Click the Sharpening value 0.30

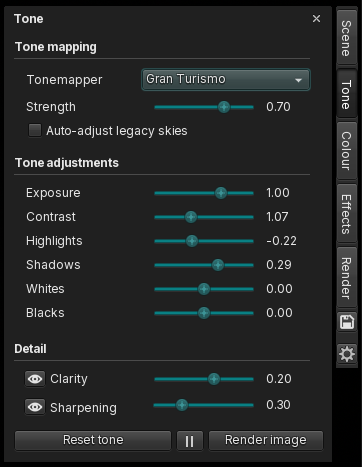(278, 405)
